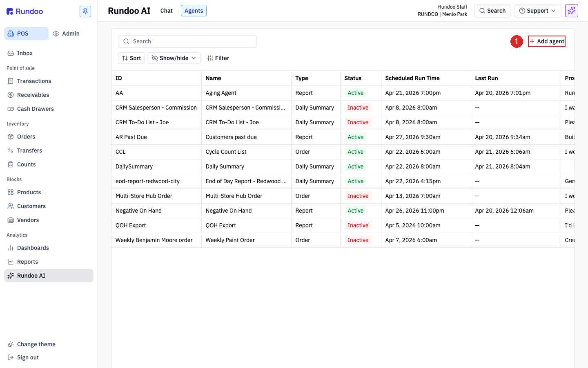Open the Aging Agent row
This screenshot has width=588, height=368.
[343, 93]
